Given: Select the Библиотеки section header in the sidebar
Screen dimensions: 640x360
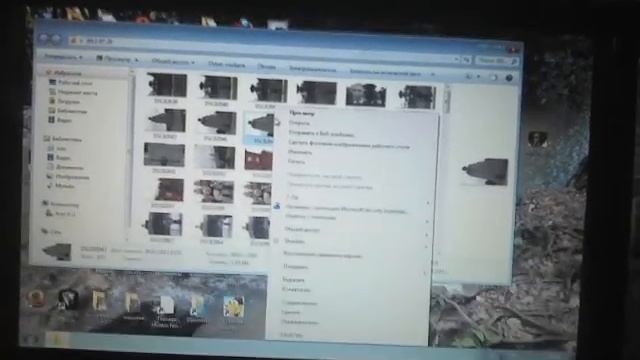Looking at the screenshot, I should pyautogui.click(x=63, y=139).
